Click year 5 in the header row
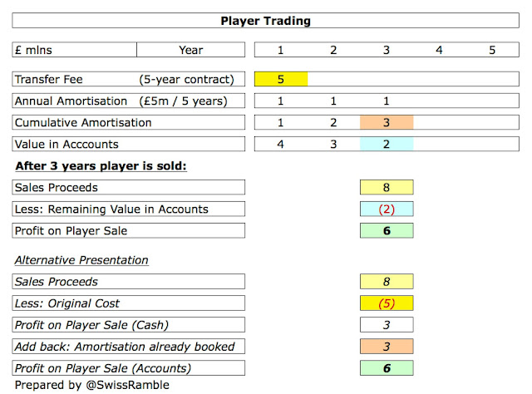532x394 pixels. coord(492,50)
